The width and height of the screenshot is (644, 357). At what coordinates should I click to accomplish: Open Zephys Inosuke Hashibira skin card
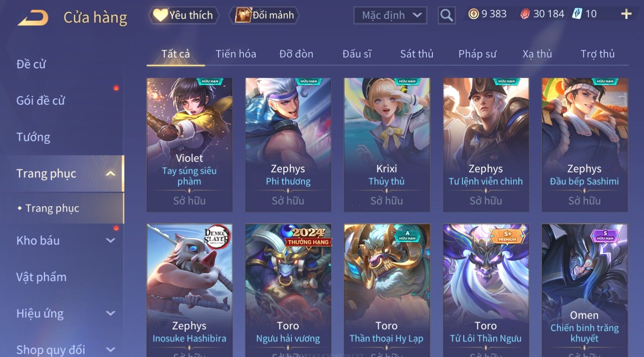189,290
